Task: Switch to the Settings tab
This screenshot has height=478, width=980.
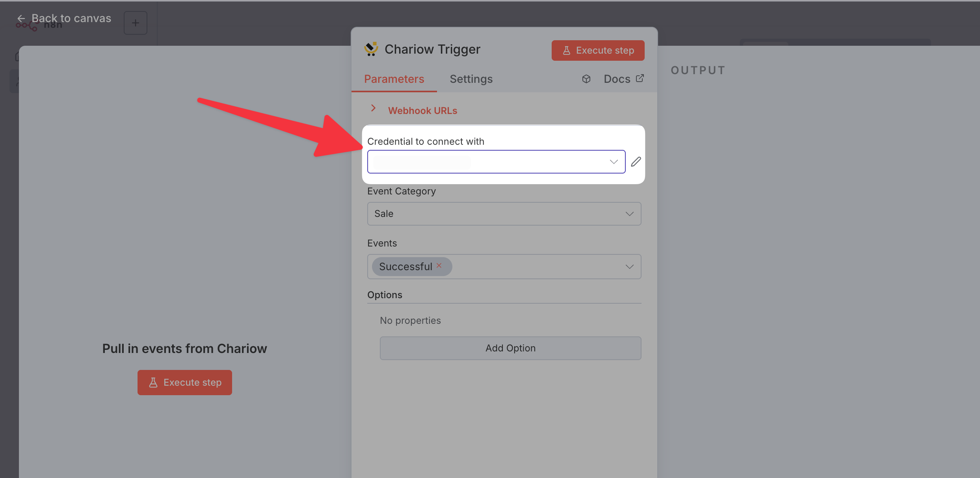Action: 471,79
